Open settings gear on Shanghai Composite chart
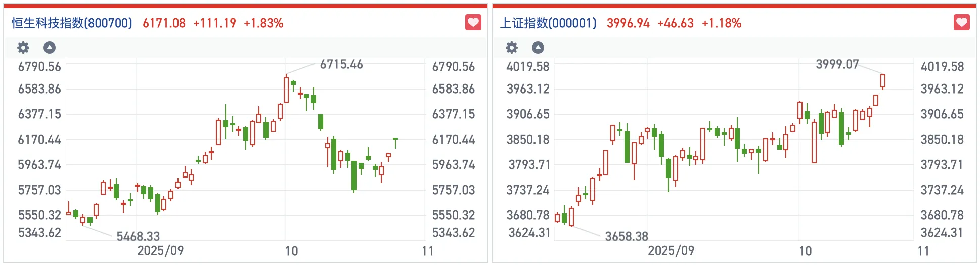 click(x=512, y=48)
